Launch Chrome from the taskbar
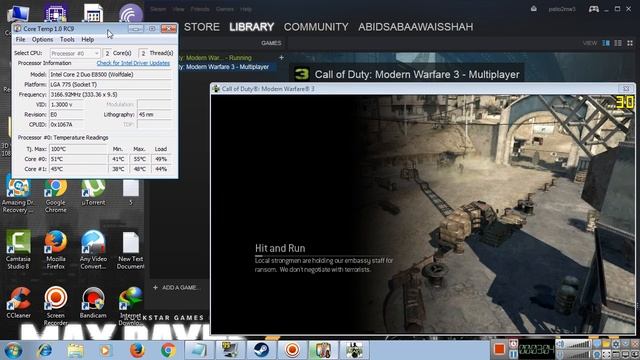Screen dimensions: 640x360 pyautogui.click(x=168, y=350)
